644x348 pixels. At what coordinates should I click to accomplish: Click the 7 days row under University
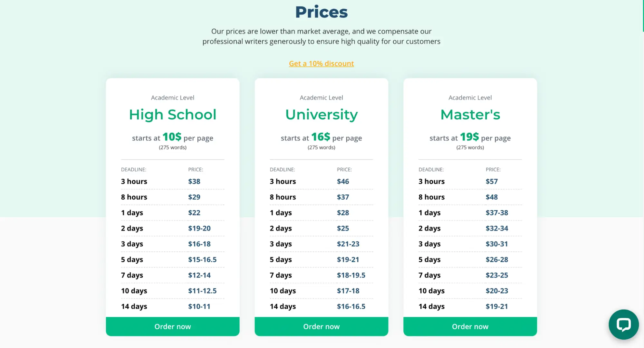pyautogui.click(x=281, y=275)
